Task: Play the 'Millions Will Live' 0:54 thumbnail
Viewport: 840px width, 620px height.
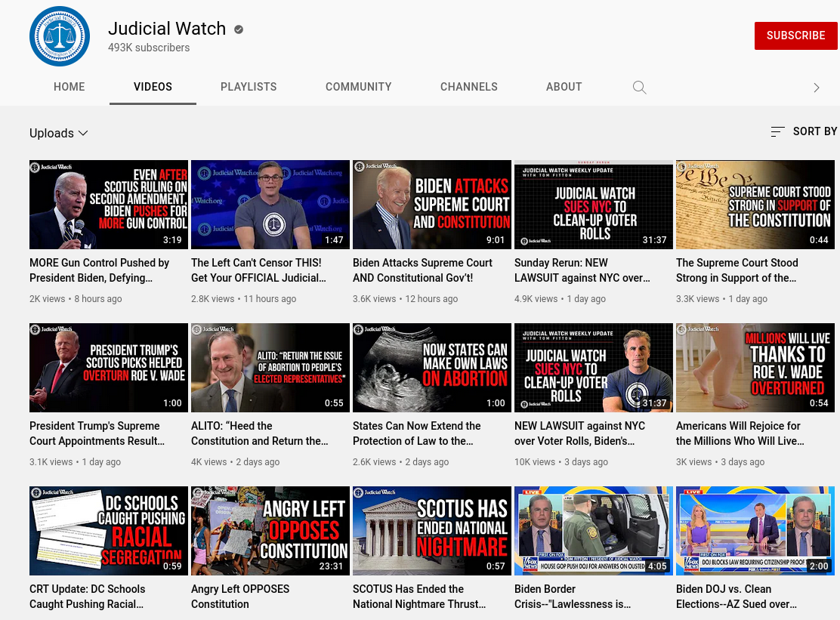Action: point(755,368)
